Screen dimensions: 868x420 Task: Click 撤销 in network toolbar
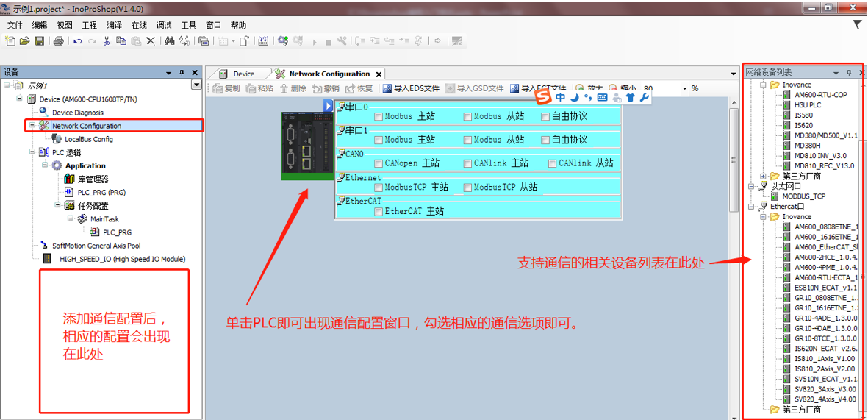point(326,88)
